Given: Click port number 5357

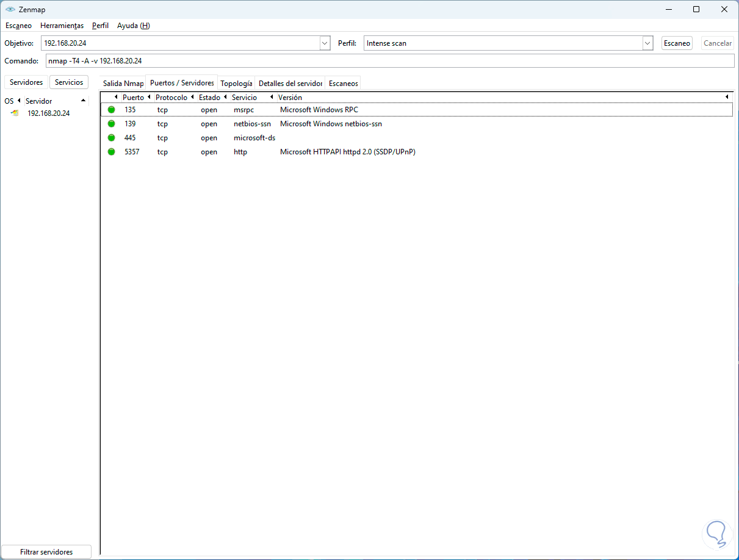Looking at the screenshot, I should pyautogui.click(x=132, y=152).
